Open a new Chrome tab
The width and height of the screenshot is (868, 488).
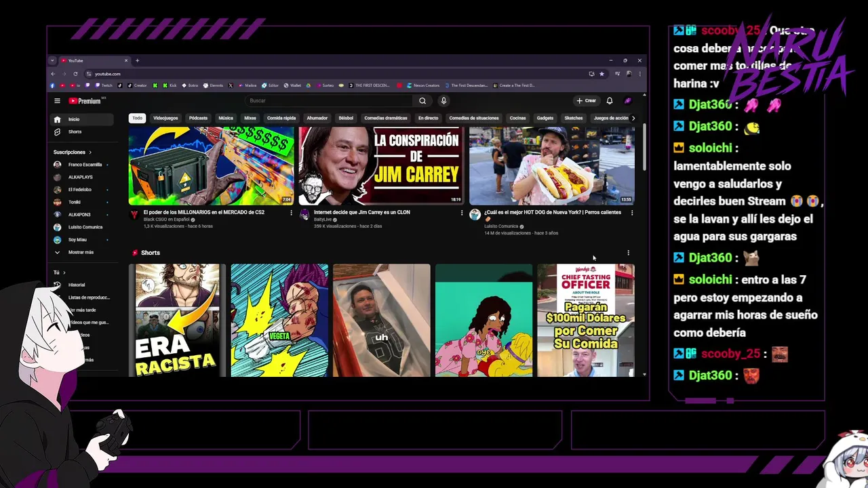tap(137, 60)
